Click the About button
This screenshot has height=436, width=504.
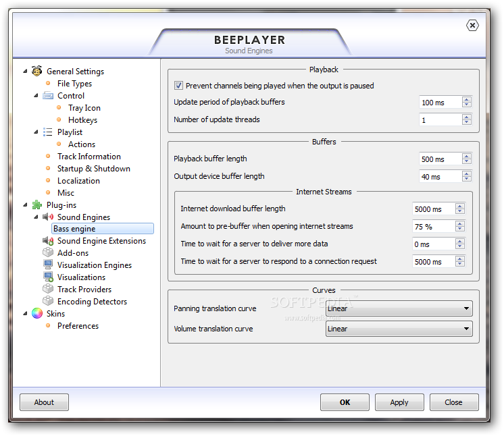click(44, 402)
